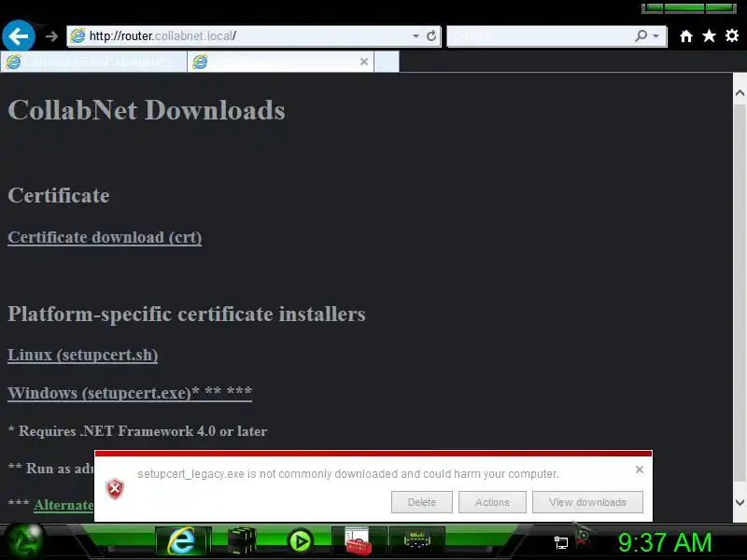Click the Internet Explorer taskbar icon
The width and height of the screenshot is (747, 560).
coord(183,541)
